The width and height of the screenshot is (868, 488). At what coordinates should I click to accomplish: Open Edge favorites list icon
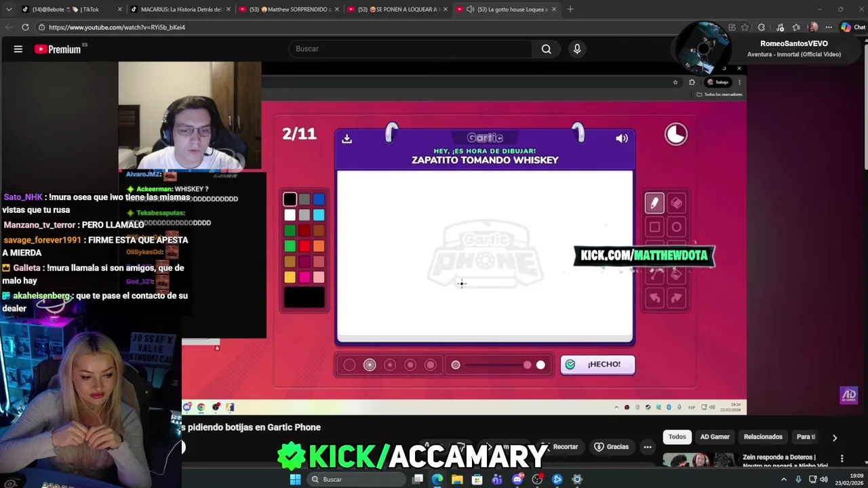coord(796,27)
